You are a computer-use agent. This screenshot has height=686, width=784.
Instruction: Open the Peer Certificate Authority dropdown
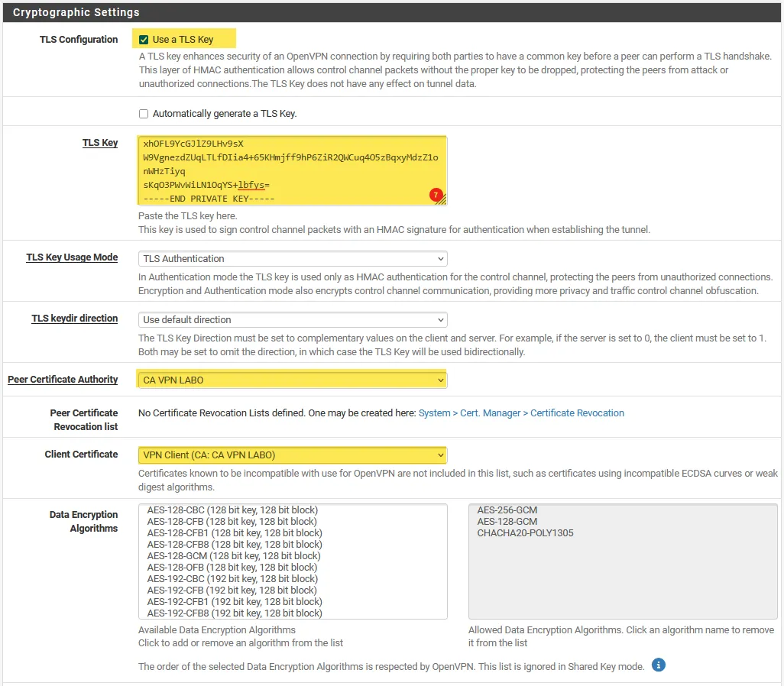point(293,380)
